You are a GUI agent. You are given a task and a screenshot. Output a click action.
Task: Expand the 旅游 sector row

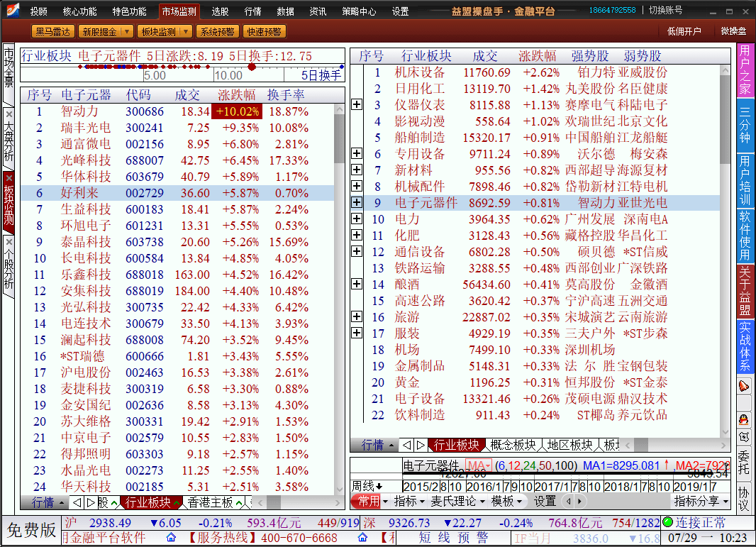point(357,317)
